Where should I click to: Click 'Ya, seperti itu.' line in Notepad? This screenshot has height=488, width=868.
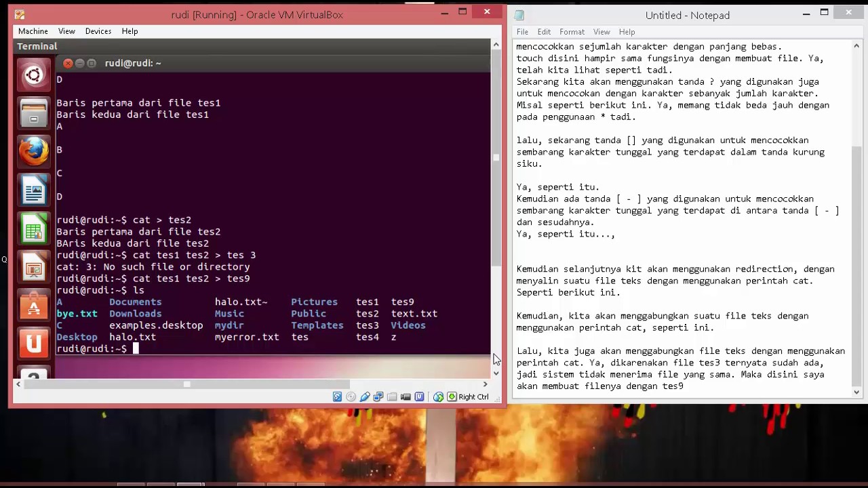[557, 187]
